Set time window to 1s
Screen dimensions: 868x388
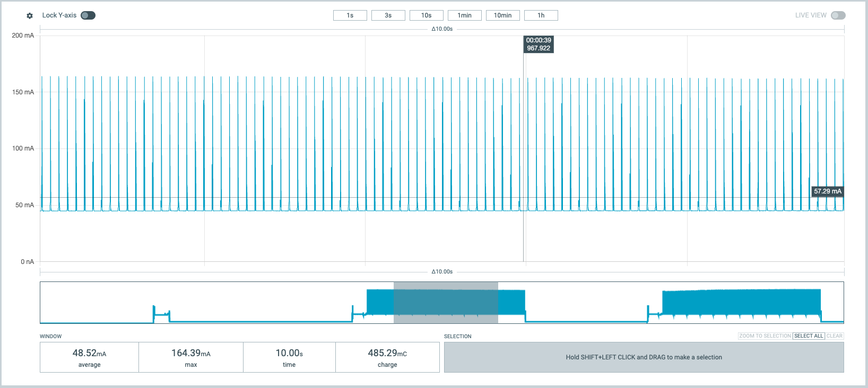tap(350, 15)
